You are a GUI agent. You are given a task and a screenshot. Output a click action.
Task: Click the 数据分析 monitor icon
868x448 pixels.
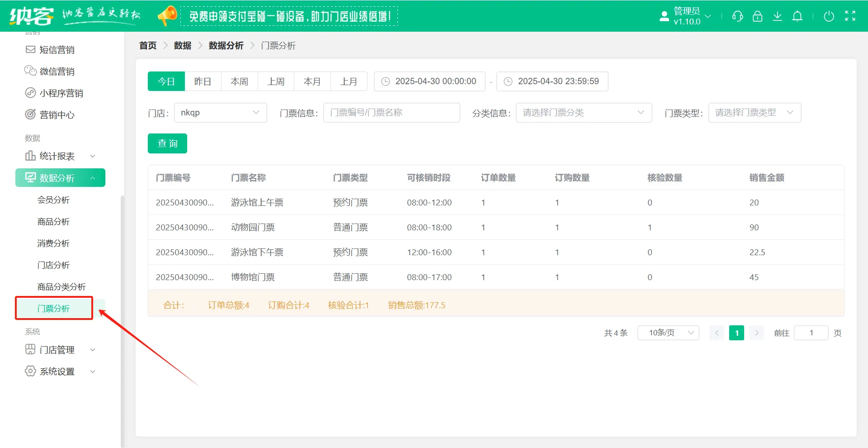(x=30, y=177)
